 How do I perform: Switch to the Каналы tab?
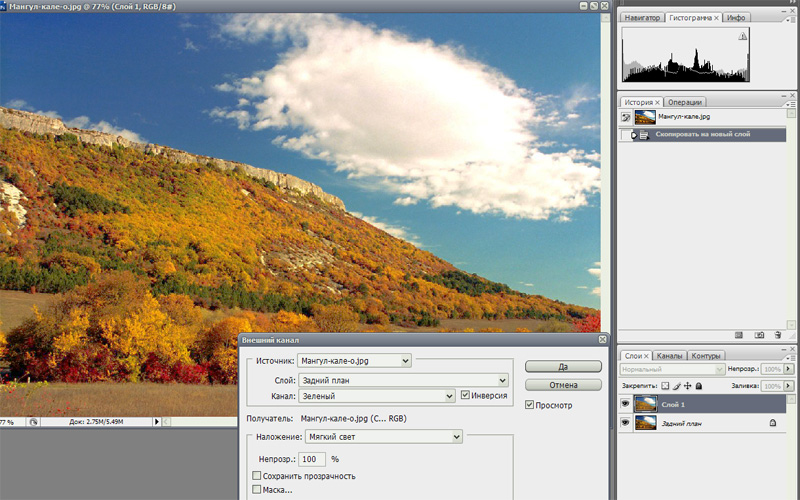pyautogui.click(x=669, y=356)
